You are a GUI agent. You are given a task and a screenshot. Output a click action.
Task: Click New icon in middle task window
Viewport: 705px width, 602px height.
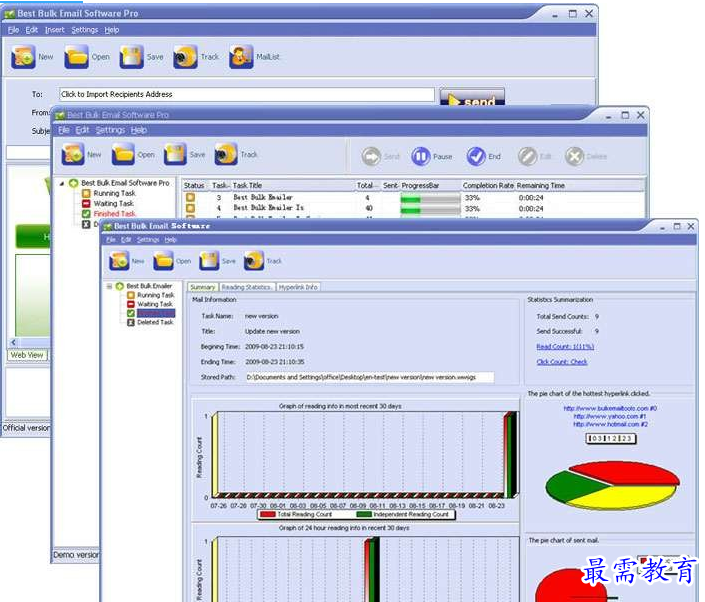click(x=73, y=154)
